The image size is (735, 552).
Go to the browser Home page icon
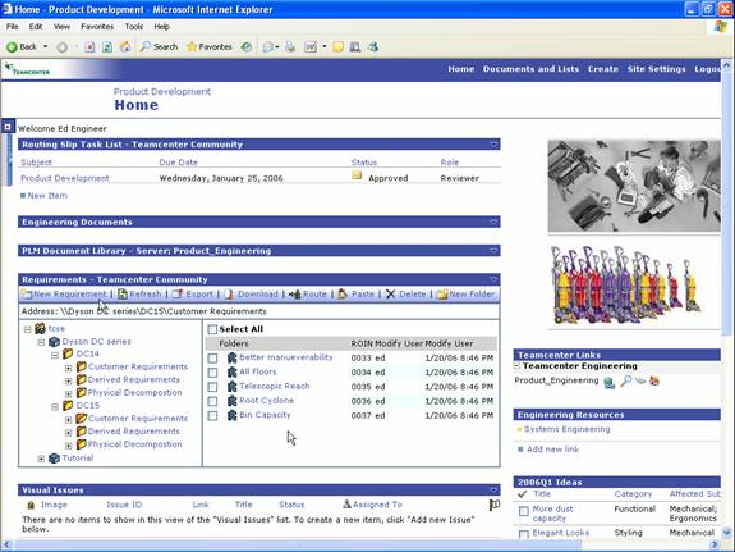click(x=125, y=47)
